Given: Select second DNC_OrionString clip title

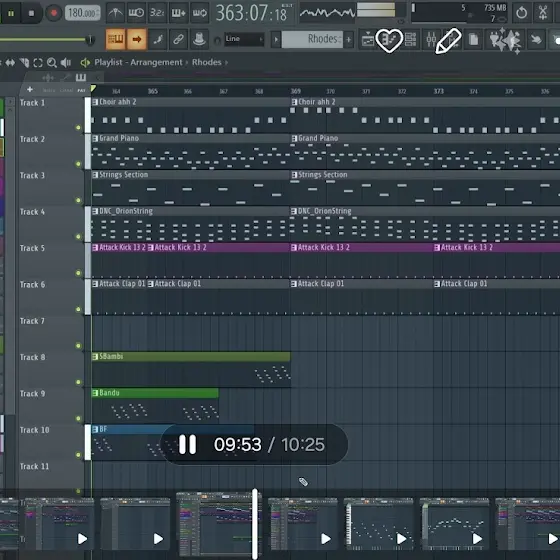Looking at the screenshot, I should coord(325,211).
